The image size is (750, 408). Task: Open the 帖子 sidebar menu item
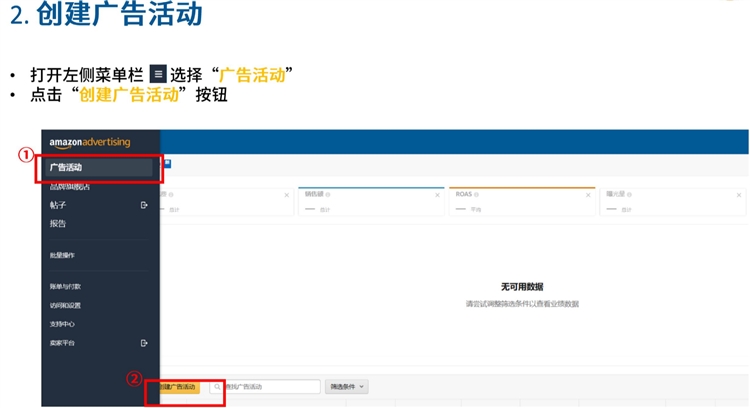[58, 205]
